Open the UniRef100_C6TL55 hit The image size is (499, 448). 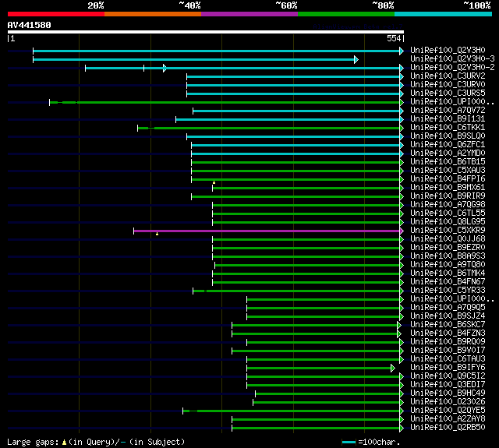[x=448, y=213]
